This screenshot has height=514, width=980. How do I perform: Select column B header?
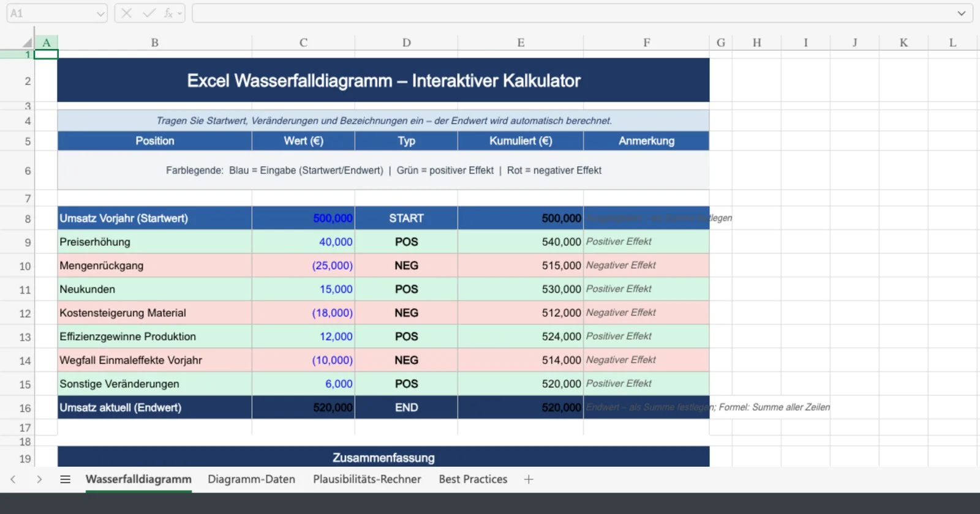155,42
